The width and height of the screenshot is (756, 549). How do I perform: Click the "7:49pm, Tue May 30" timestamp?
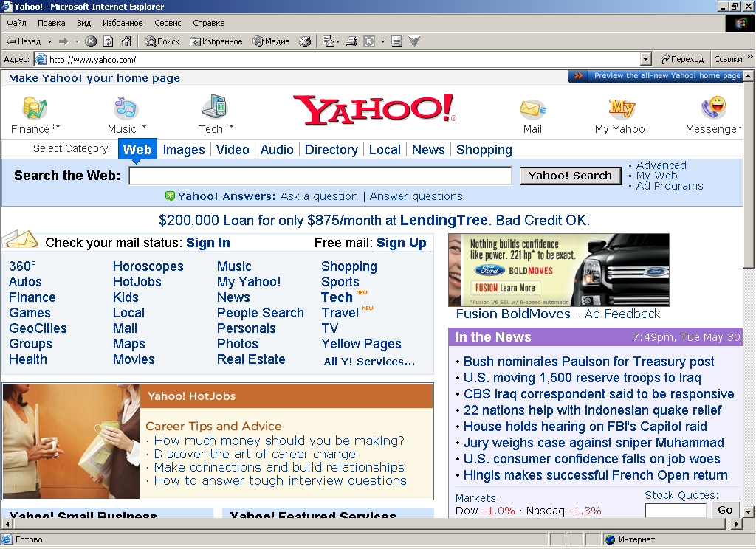point(686,337)
